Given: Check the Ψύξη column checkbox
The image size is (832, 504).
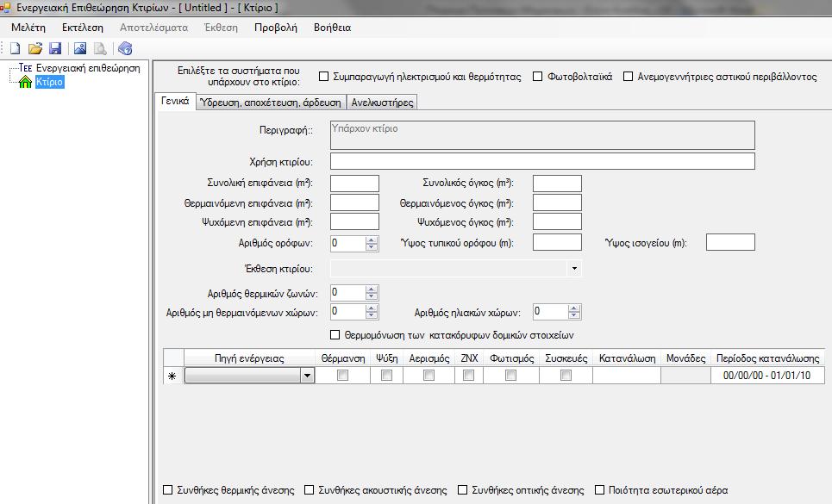Looking at the screenshot, I should [387, 376].
